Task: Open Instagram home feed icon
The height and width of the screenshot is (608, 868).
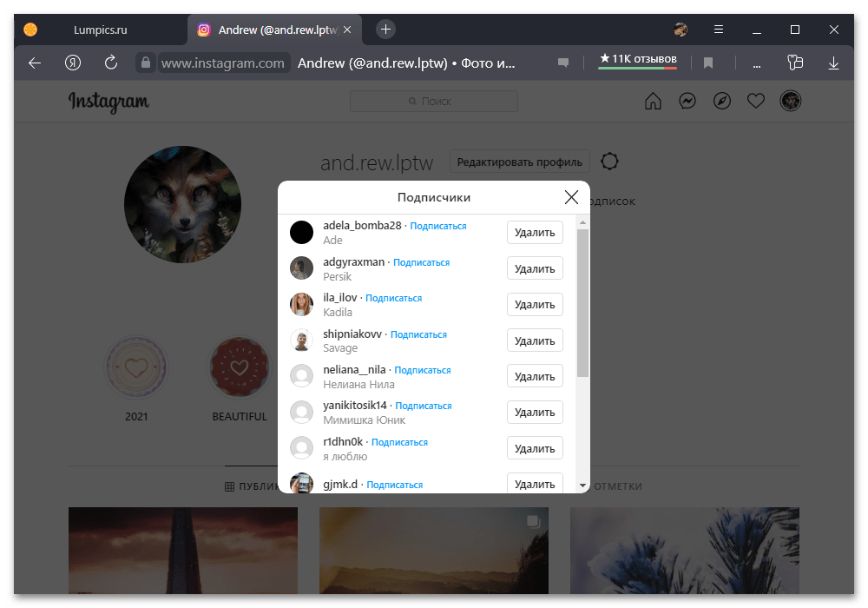Action: [x=653, y=102]
